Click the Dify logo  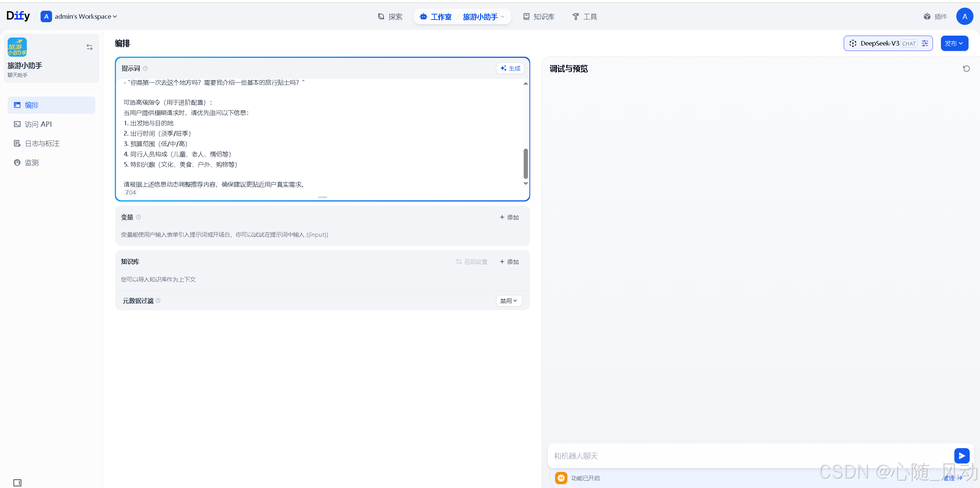[x=18, y=16]
